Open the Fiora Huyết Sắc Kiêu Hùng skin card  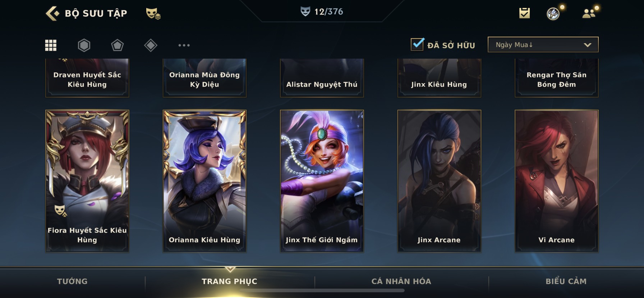pos(87,181)
